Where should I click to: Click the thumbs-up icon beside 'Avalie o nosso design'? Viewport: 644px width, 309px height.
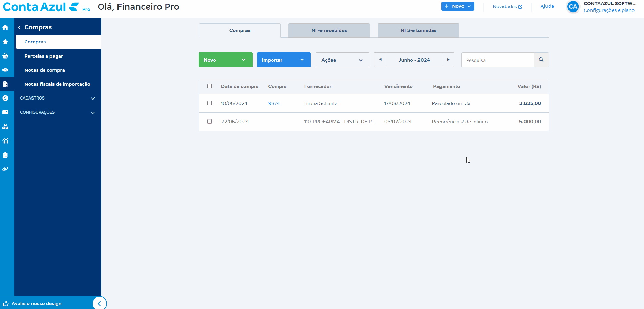pos(6,304)
